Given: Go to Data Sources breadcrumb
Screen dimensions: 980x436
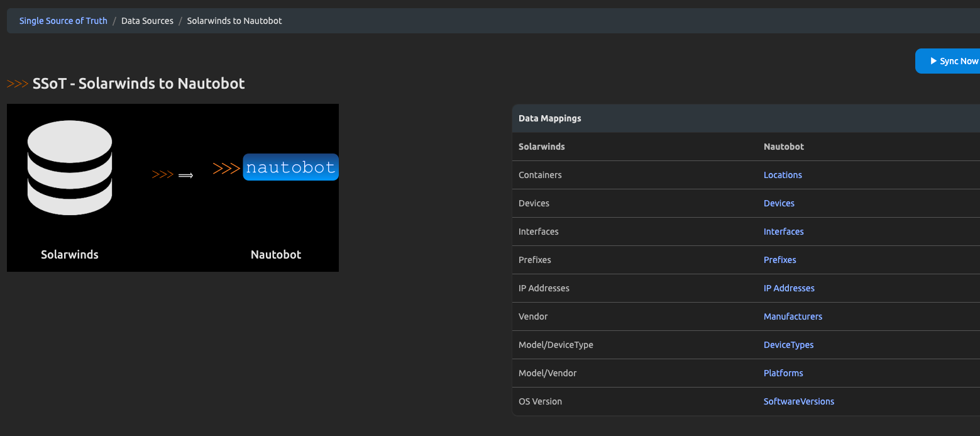Looking at the screenshot, I should (147, 21).
